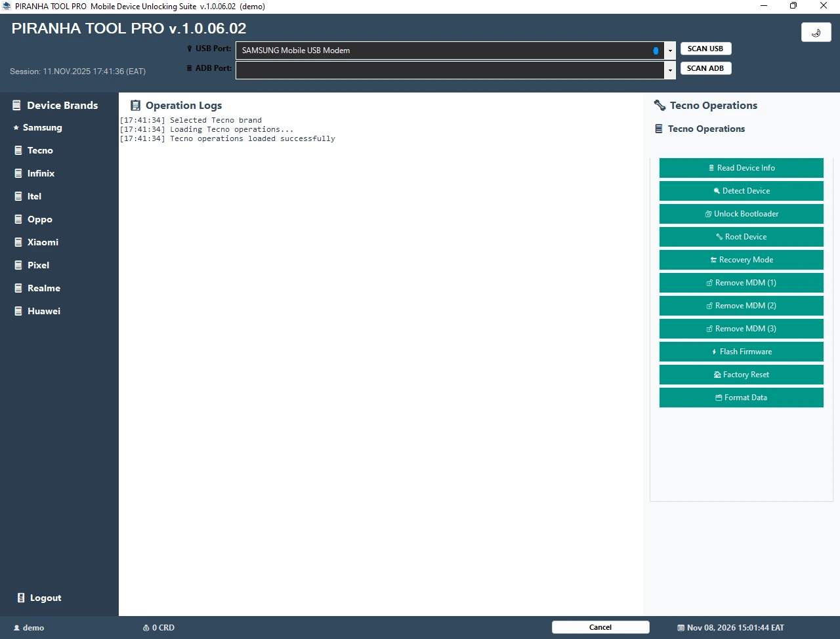840x639 pixels.
Task: Start a Factory Reset
Action: click(x=742, y=375)
